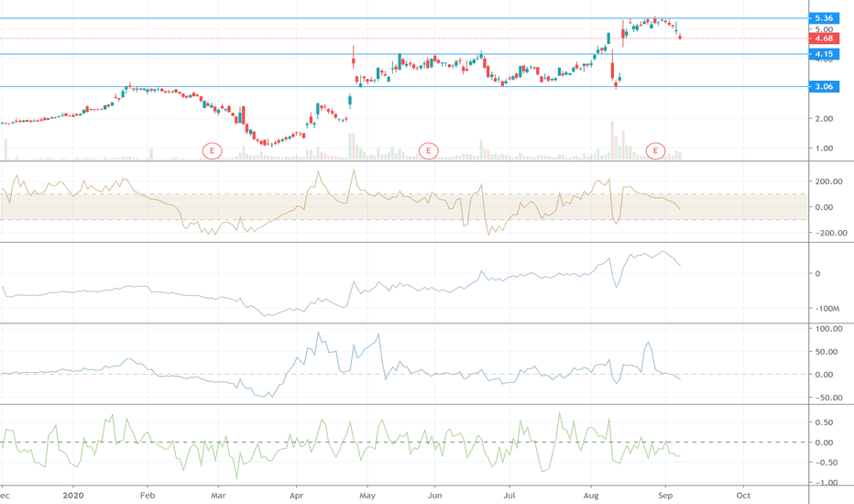Click the Jul label on time axis
854x504 pixels.
click(x=509, y=495)
